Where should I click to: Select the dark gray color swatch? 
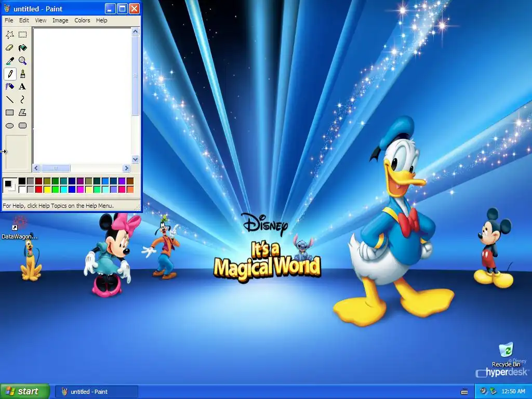[x=31, y=181]
